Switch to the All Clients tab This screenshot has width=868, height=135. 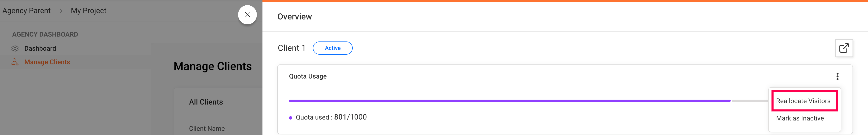[x=206, y=102]
